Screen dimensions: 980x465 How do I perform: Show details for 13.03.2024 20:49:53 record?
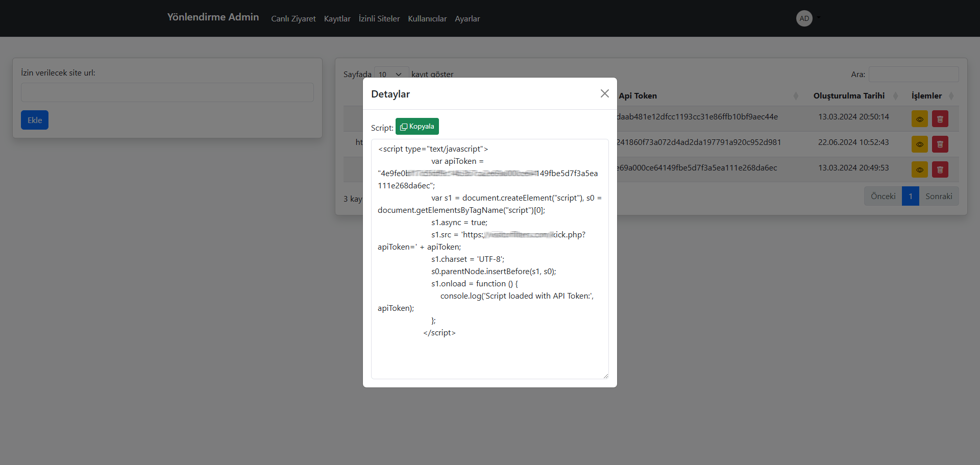click(x=919, y=169)
